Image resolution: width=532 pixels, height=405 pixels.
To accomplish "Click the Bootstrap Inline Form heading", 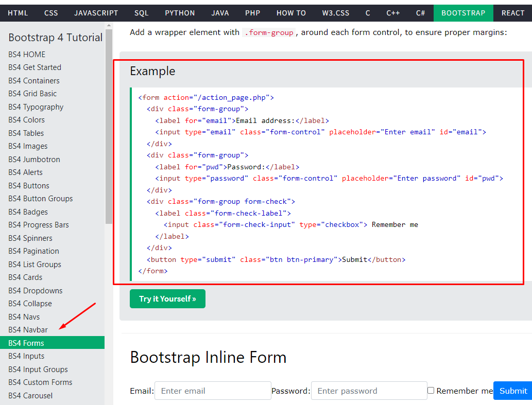I will pyautogui.click(x=209, y=357).
